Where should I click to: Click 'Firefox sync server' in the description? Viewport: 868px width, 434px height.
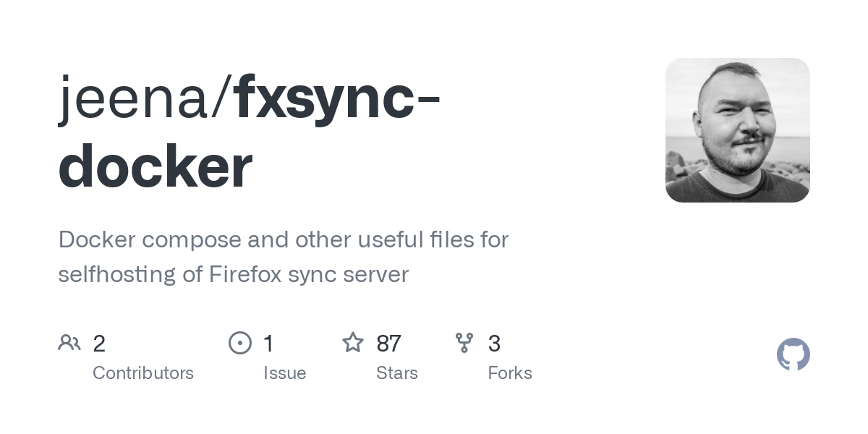coord(309,275)
